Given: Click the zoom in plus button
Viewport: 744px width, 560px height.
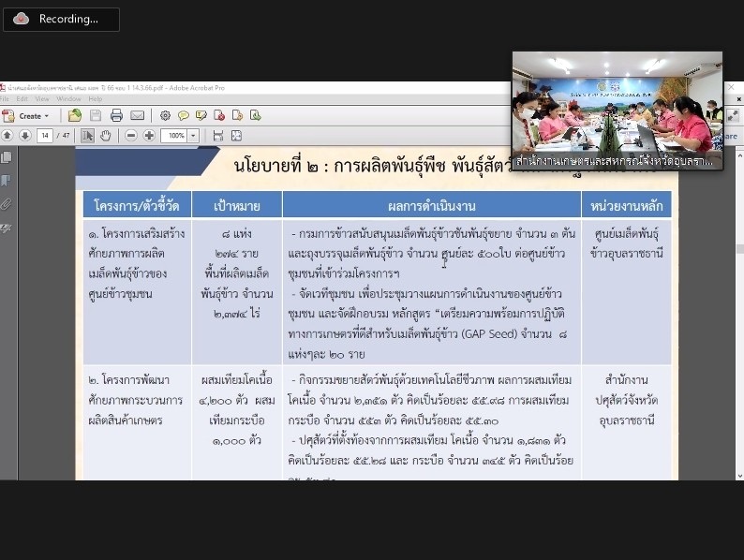Looking at the screenshot, I should [x=149, y=136].
